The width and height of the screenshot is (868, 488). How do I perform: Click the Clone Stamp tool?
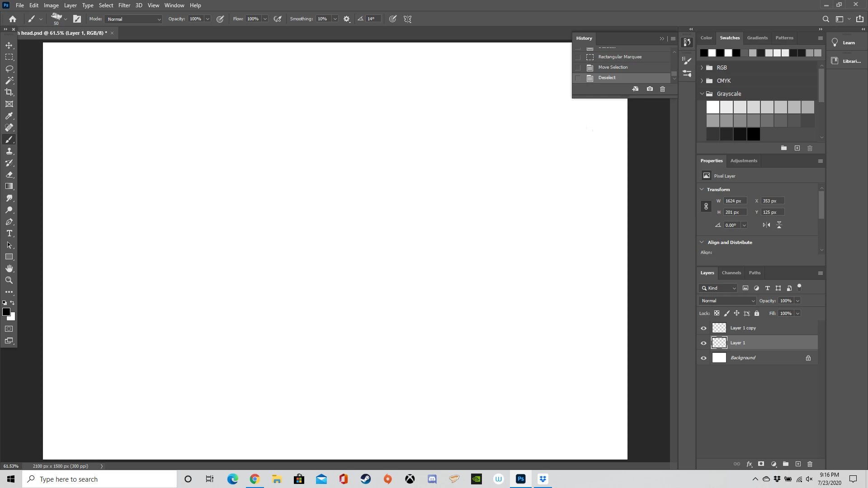click(x=9, y=151)
